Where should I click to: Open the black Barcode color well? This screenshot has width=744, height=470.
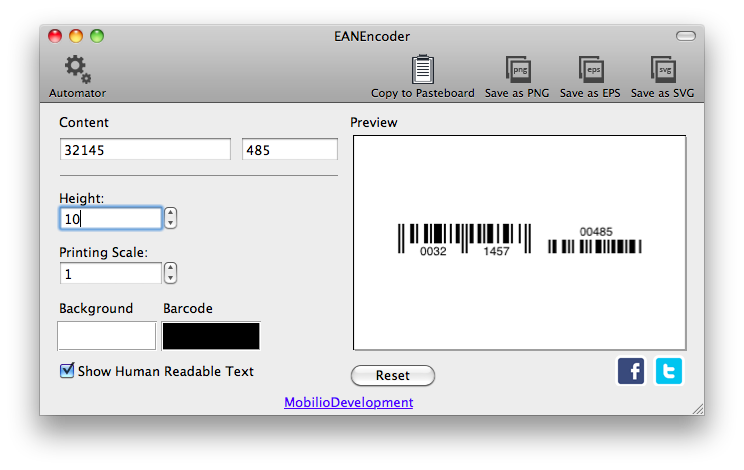[x=211, y=336]
